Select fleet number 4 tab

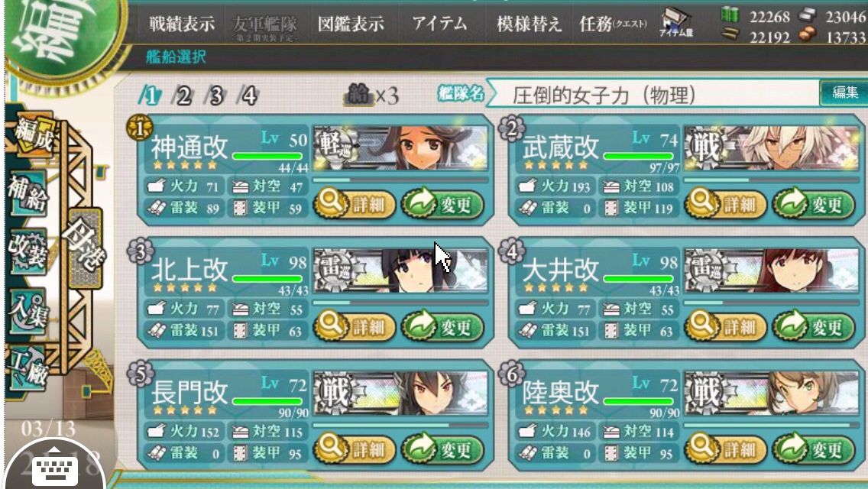[248, 96]
